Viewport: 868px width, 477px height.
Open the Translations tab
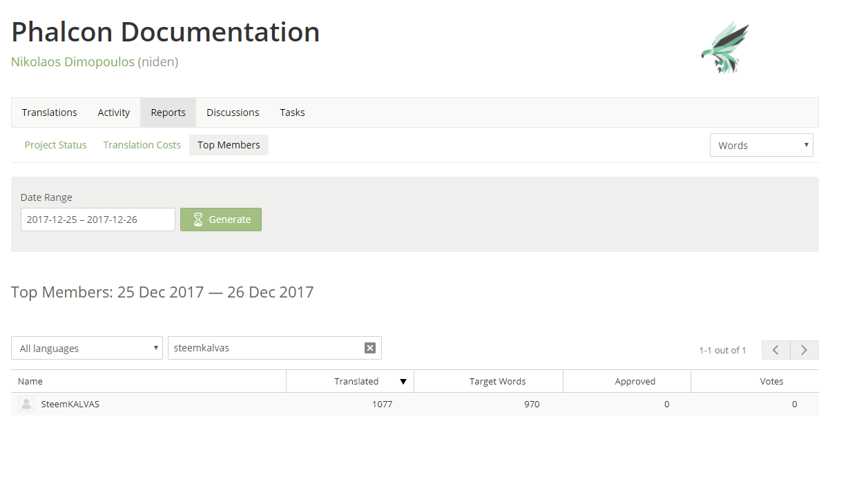click(x=50, y=113)
